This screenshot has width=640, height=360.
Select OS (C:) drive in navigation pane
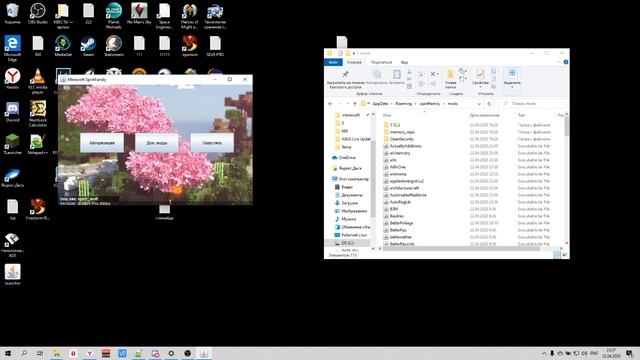[344, 243]
